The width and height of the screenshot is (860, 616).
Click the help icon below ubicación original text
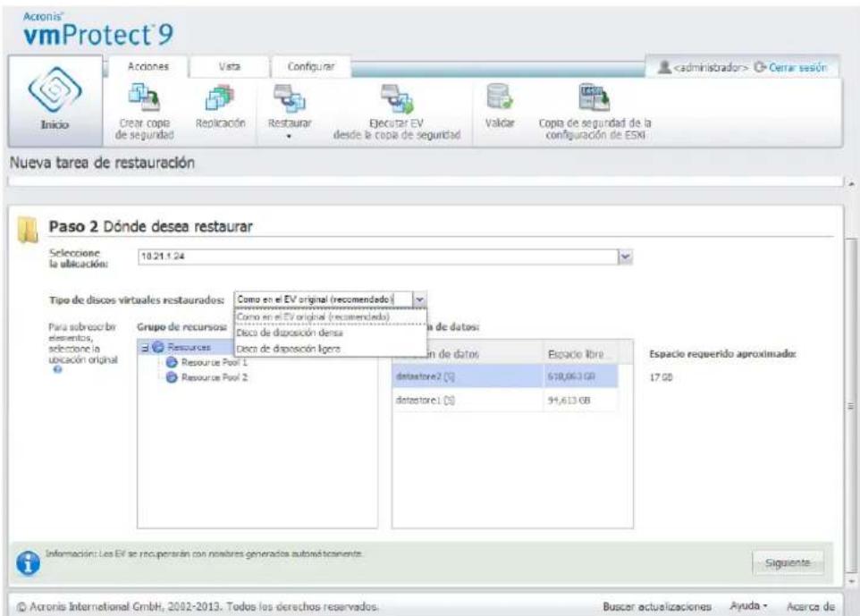click(57, 369)
